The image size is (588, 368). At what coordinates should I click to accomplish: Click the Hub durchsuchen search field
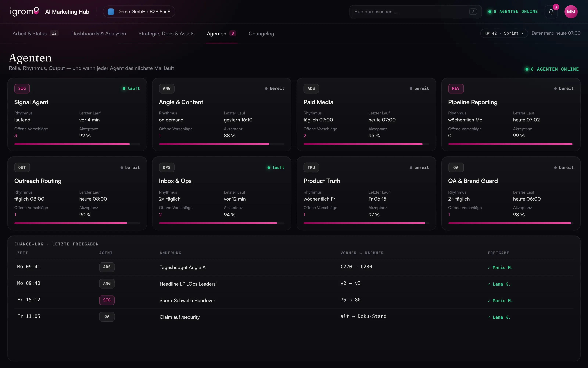pyautogui.click(x=415, y=12)
